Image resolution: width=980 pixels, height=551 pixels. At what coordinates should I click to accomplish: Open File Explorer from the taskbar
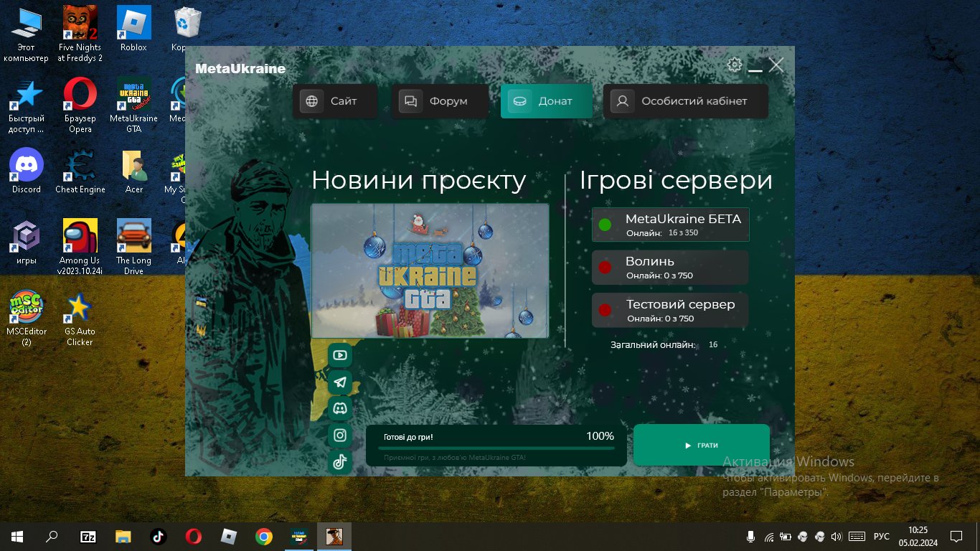click(x=123, y=536)
